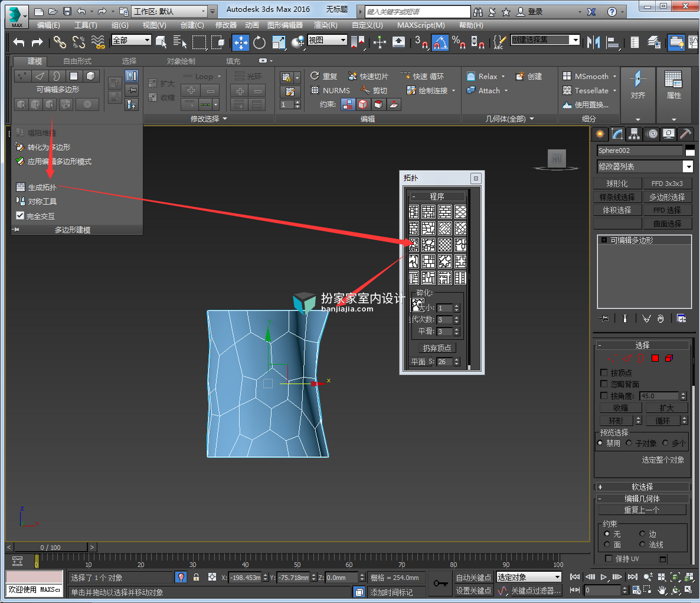Click the 重复上一个 button

642,510
